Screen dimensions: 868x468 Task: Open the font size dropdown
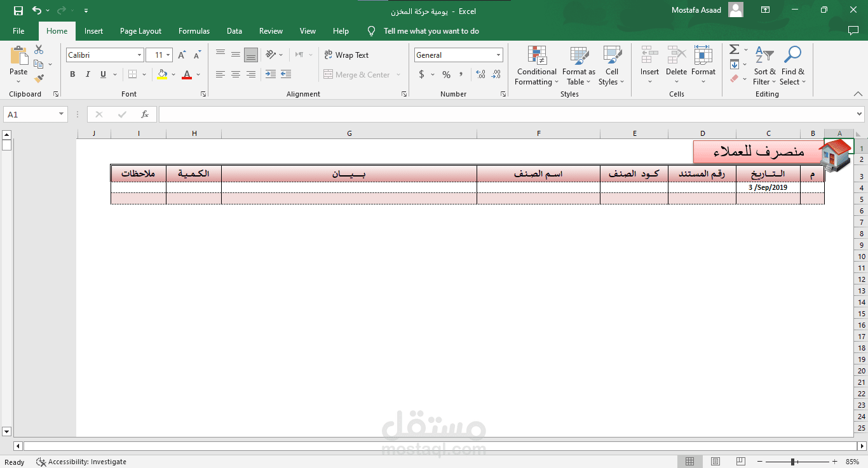point(168,55)
